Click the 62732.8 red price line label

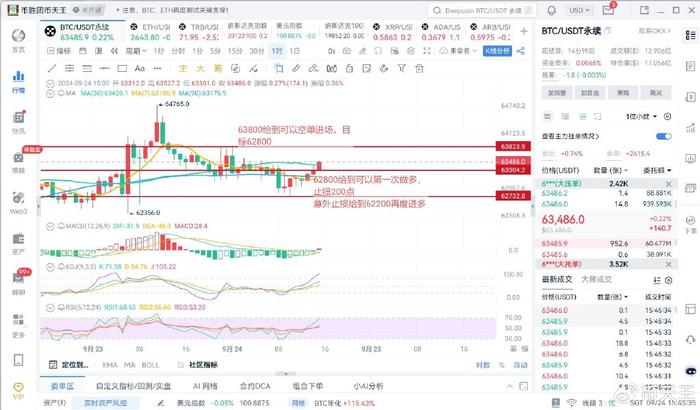513,196
